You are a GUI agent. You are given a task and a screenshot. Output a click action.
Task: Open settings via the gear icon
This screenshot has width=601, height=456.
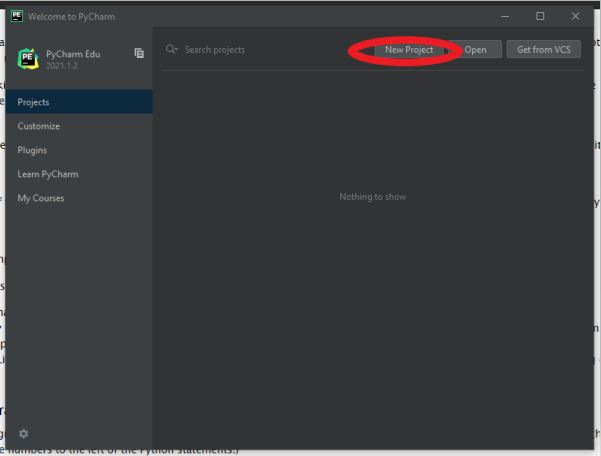[x=23, y=433]
